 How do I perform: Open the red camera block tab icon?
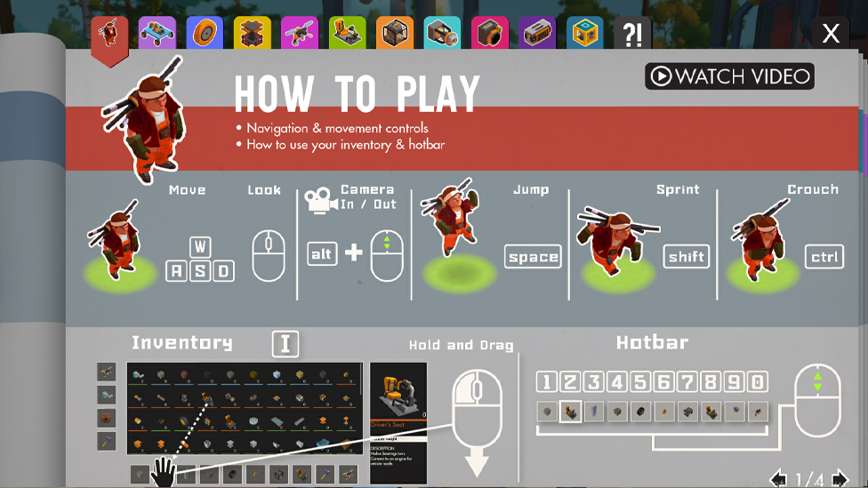point(490,33)
